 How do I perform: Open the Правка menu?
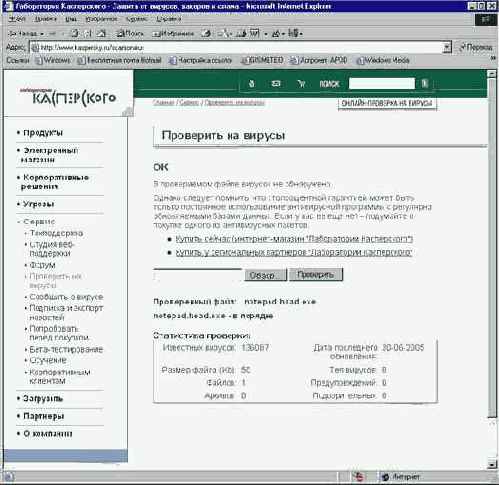pyautogui.click(x=45, y=19)
